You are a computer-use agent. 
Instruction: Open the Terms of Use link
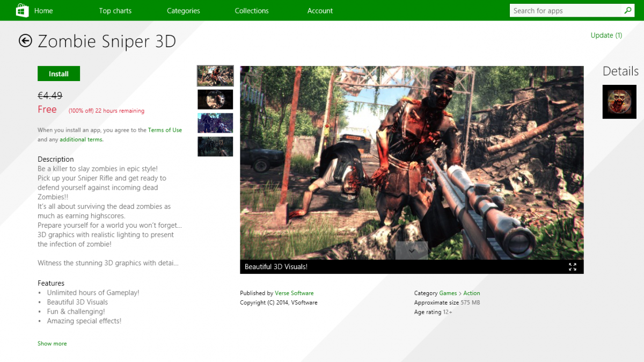pos(165,130)
